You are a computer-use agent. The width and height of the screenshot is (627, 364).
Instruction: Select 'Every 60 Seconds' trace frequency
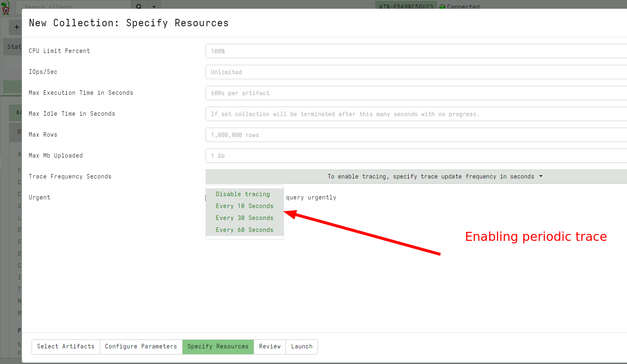tap(244, 229)
